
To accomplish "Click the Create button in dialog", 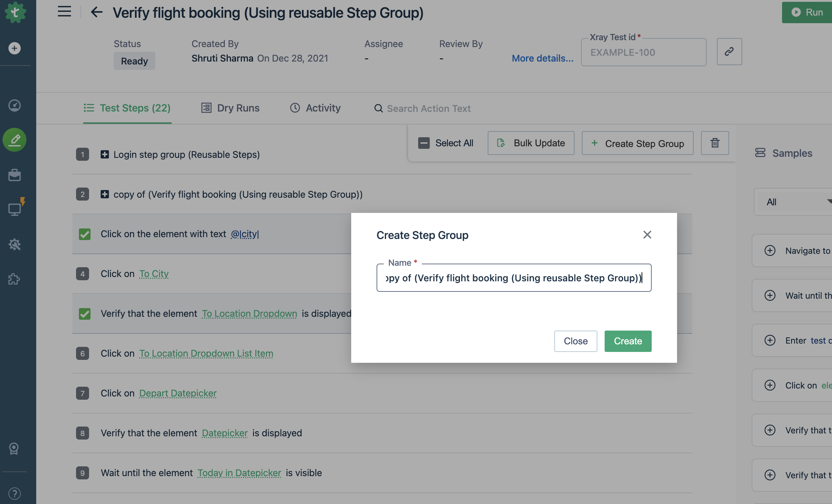I will [627, 341].
